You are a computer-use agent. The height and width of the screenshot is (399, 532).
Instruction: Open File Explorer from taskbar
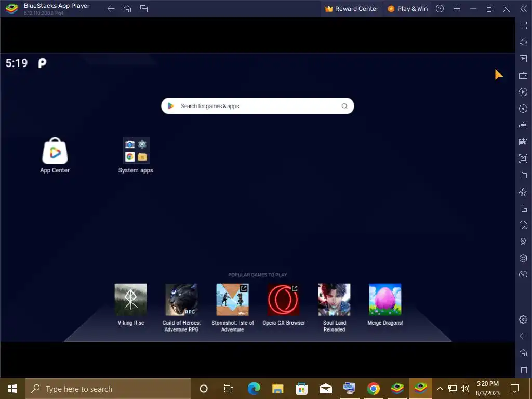(277, 389)
